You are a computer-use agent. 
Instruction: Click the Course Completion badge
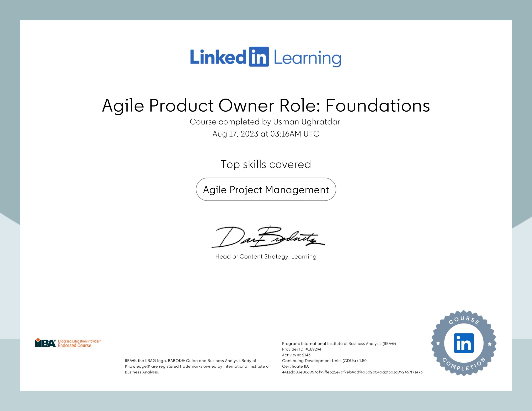point(464,343)
